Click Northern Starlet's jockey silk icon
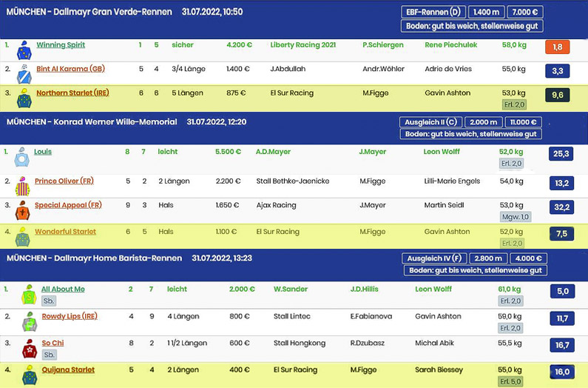 pos(24,98)
